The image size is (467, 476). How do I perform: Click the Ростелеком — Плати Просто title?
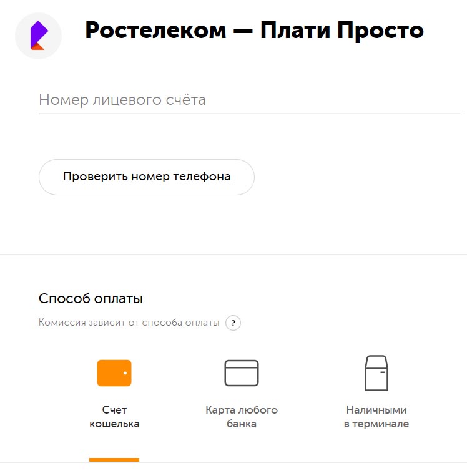(x=254, y=31)
